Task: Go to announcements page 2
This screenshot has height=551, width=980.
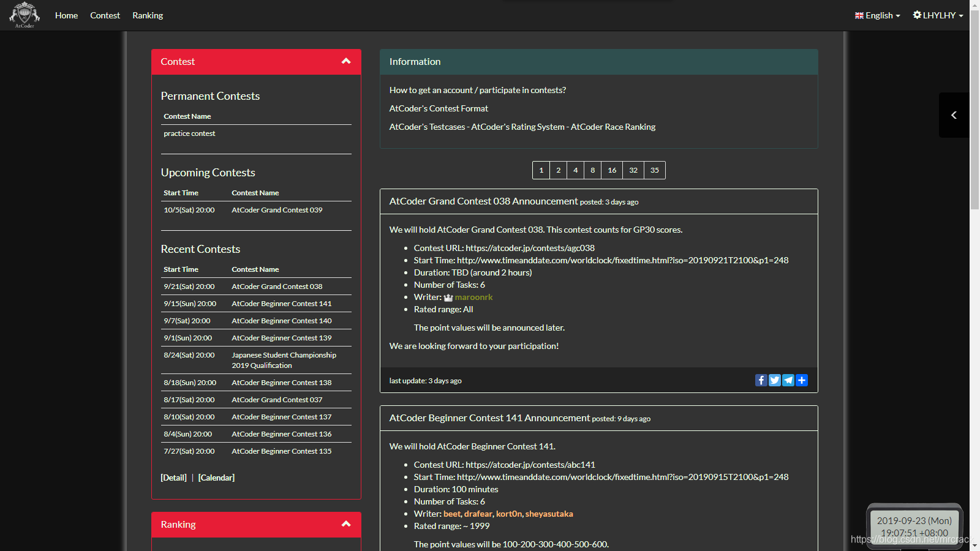Action: (558, 170)
